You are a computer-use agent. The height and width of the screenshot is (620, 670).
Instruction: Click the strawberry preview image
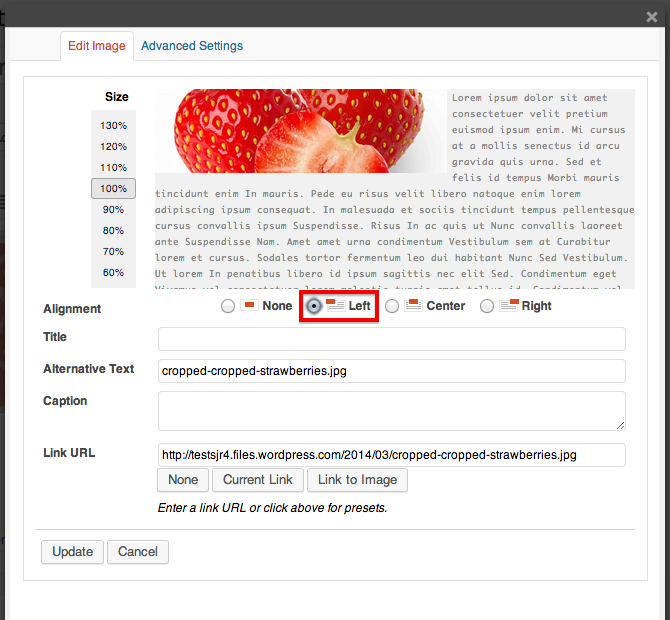click(300, 130)
